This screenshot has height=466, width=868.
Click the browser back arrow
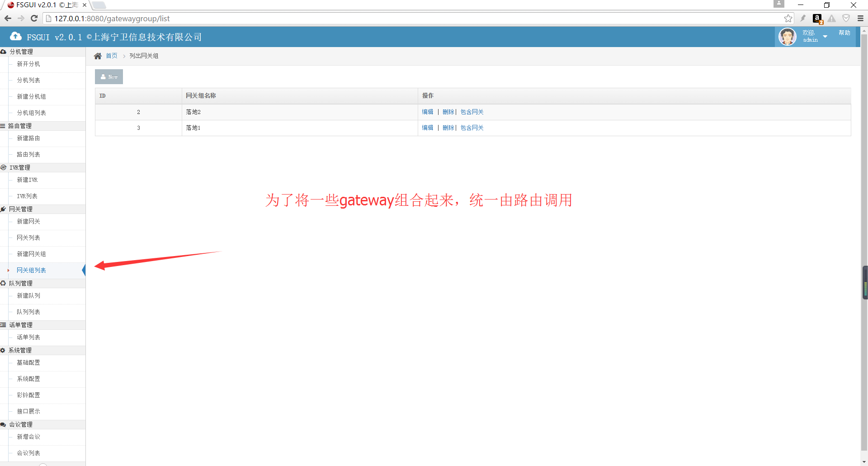(8, 19)
